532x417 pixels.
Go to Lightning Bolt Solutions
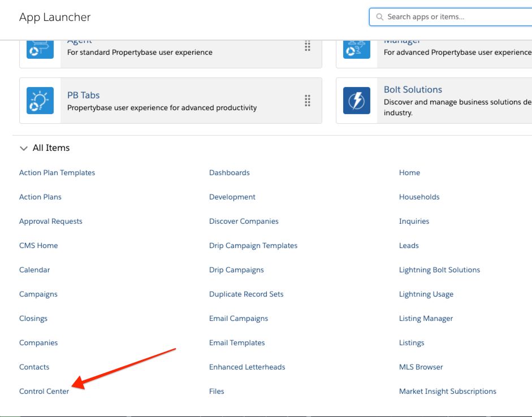coord(439,270)
